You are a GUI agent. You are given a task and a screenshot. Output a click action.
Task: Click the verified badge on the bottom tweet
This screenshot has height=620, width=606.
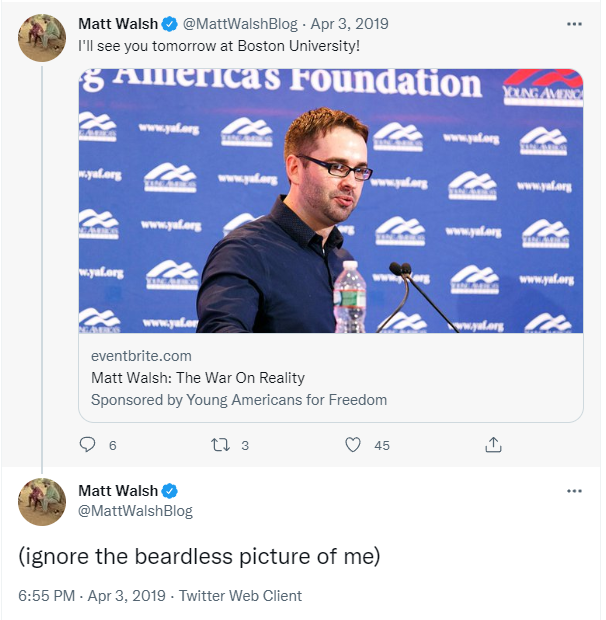(170, 491)
